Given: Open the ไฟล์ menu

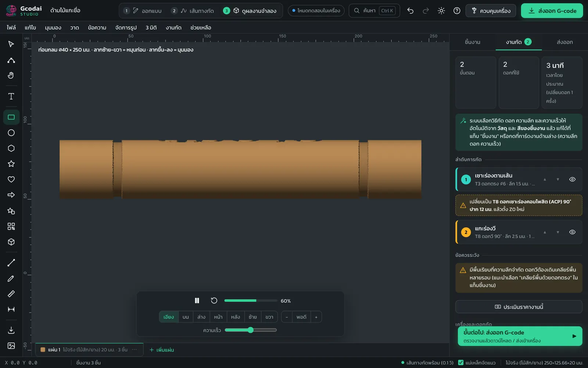Looking at the screenshot, I should pyautogui.click(x=11, y=28).
